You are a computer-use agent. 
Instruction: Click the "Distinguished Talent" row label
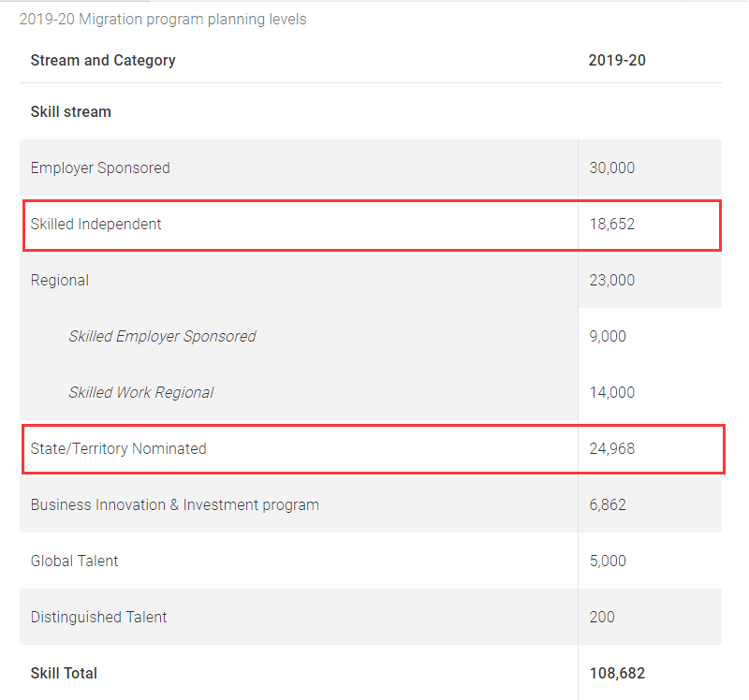pyautogui.click(x=99, y=617)
